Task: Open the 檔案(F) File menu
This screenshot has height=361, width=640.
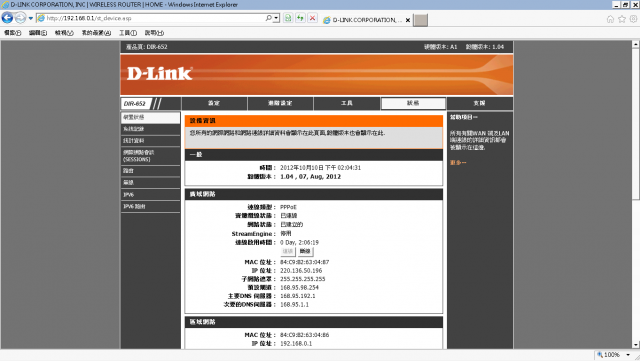Action: tap(12, 33)
